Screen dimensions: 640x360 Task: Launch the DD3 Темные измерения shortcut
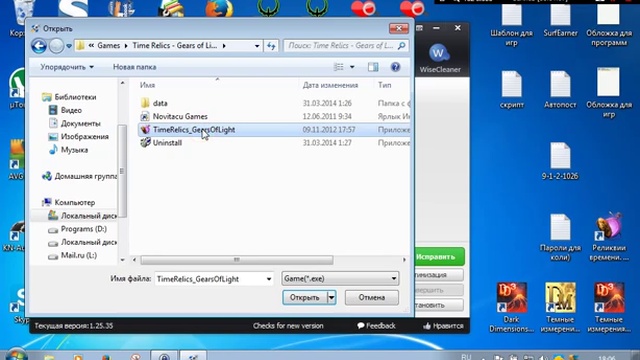[x=609, y=308]
